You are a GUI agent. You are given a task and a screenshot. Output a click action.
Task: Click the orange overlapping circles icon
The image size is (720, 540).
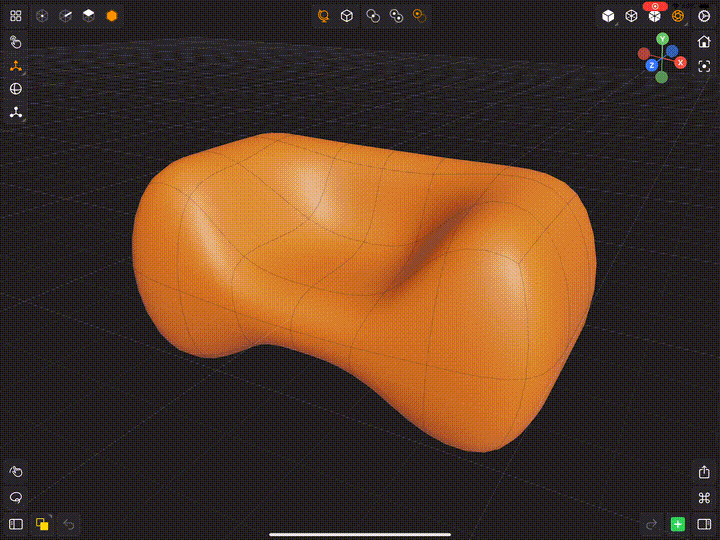(x=419, y=16)
